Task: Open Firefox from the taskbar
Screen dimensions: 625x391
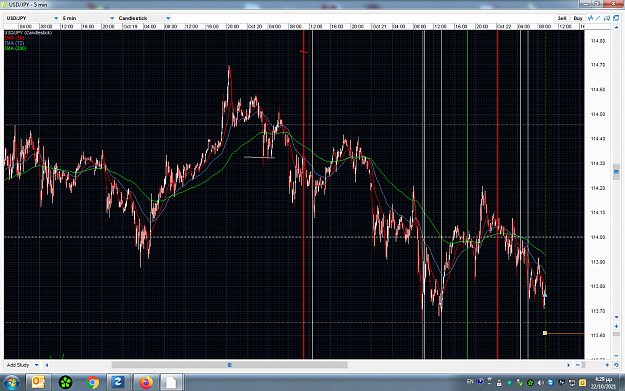Action: tap(146, 383)
